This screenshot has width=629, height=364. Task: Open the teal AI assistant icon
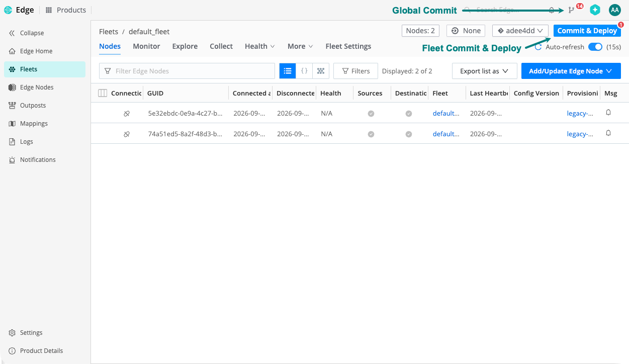point(595,10)
